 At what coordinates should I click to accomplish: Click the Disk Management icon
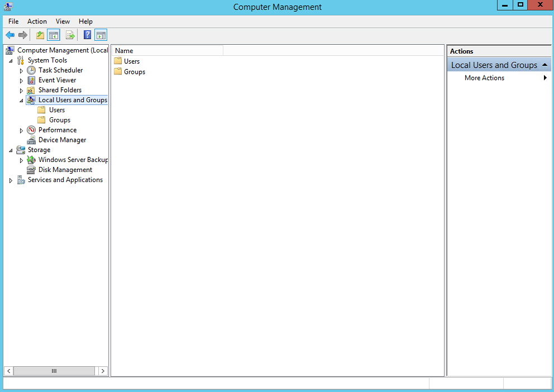coord(31,170)
